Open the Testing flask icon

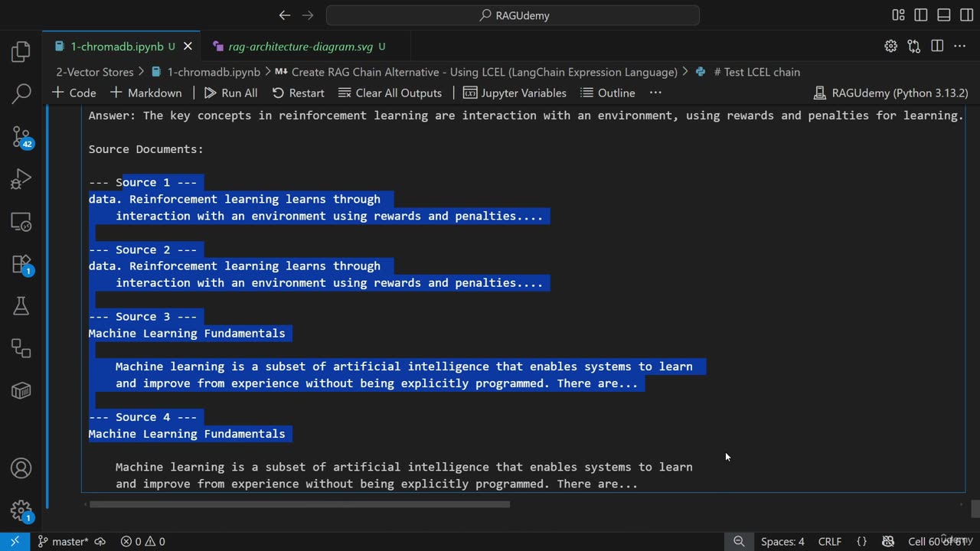point(21,306)
